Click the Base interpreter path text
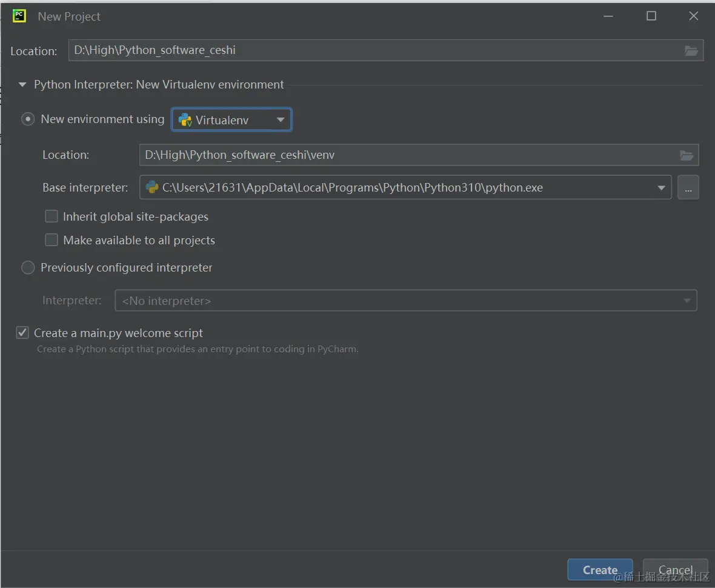Image resolution: width=715 pixels, height=588 pixels. [x=353, y=187]
